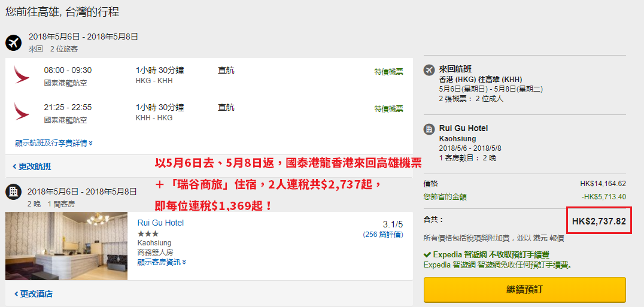Click the trip to Kaohsiung page title
644x307 pixels.
pos(62,11)
